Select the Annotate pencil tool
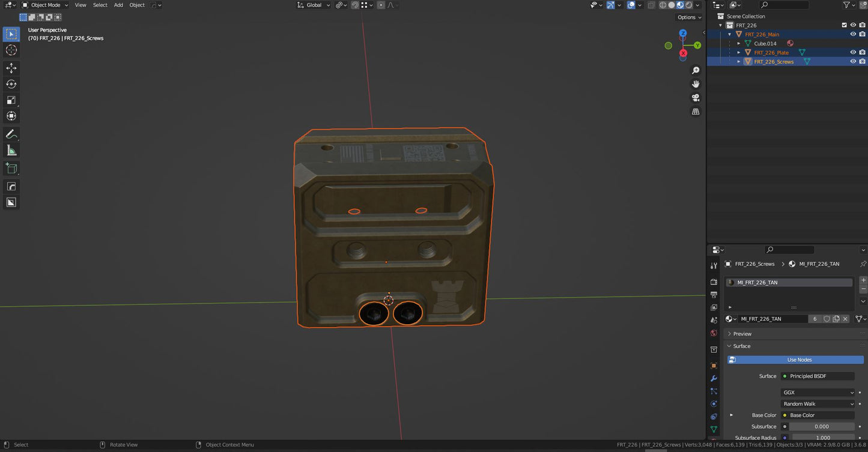The width and height of the screenshot is (868, 452). 11,134
